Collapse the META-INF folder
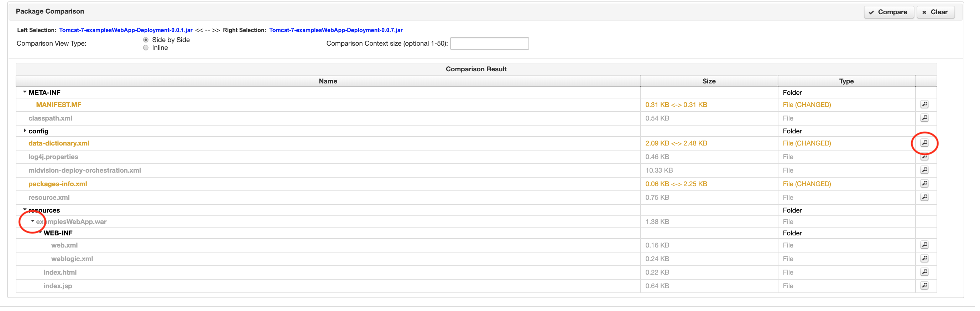Screen dimensions: 980x311 [x=25, y=92]
